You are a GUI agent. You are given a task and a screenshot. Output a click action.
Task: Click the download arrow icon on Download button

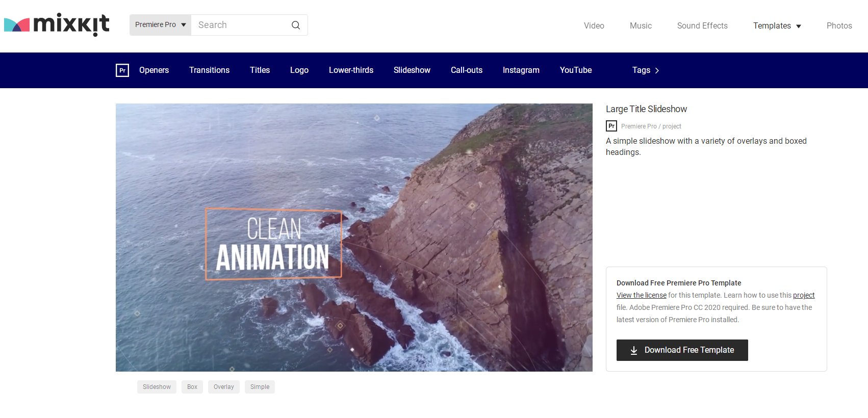pyautogui.click(x=634, y=350)
